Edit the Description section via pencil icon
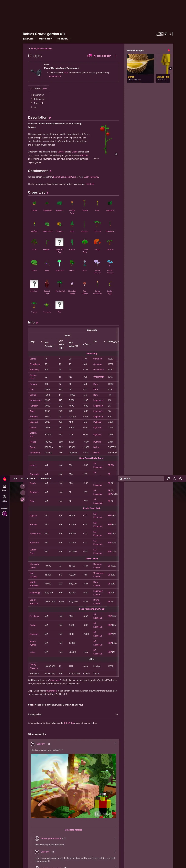 [50, 118]
